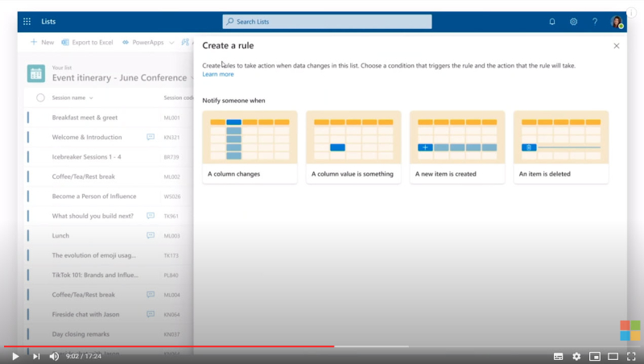Switch to theater mode
The height and width of the screenshot is (364, 644).
(613, 356)
